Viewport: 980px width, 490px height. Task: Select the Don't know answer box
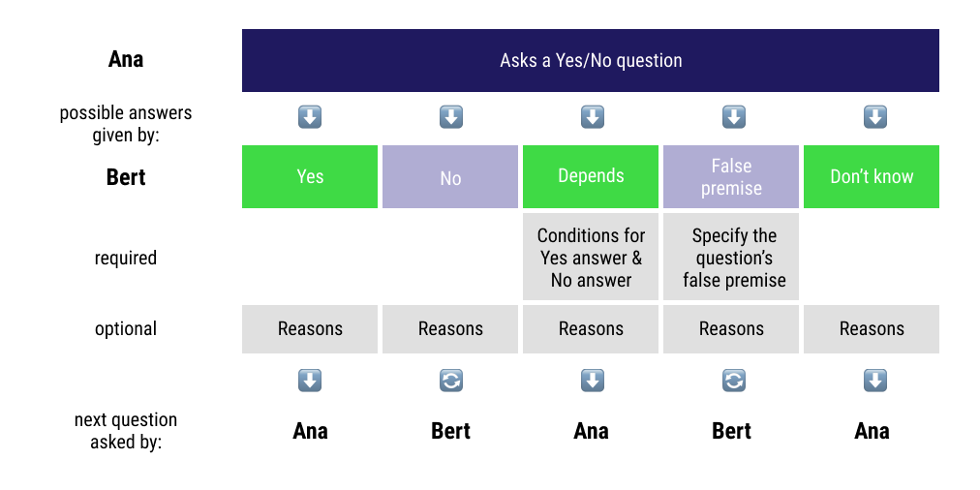872,176
